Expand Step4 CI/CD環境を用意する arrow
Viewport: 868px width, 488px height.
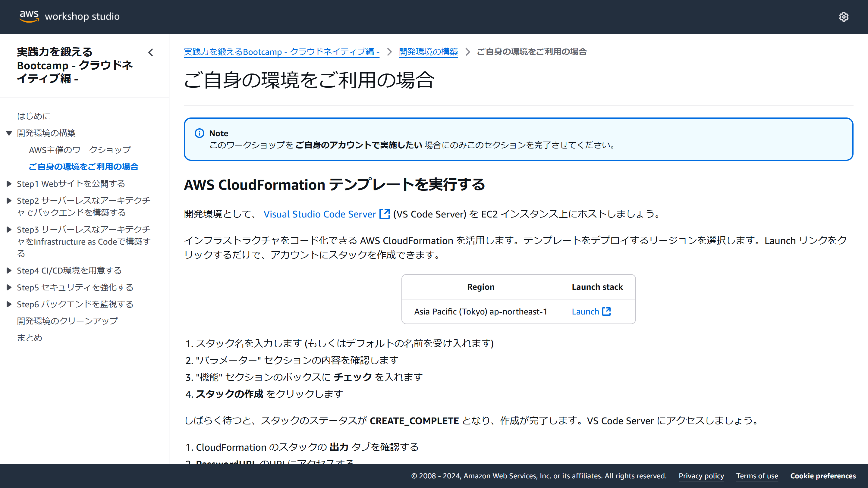(x=9, y=271)
